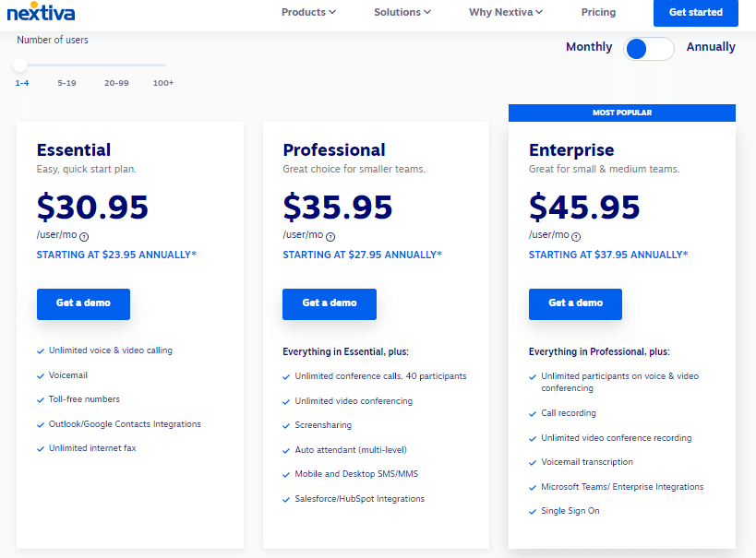The image size is (756, 558).
Task: Click the info icon beside Enterprise's per-user price
Action: (576, 236)
